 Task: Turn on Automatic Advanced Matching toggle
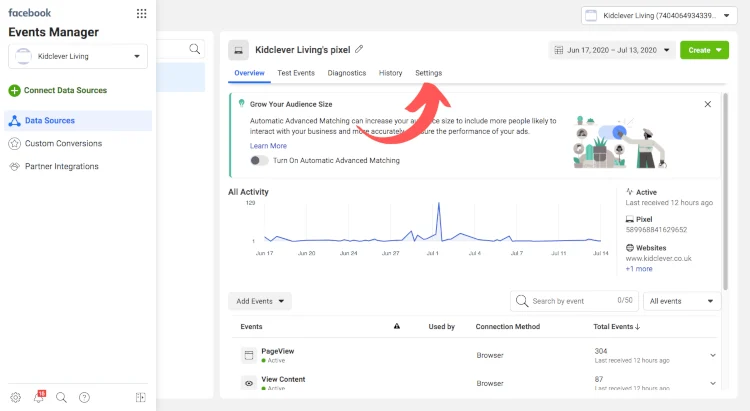click(259, 160)
